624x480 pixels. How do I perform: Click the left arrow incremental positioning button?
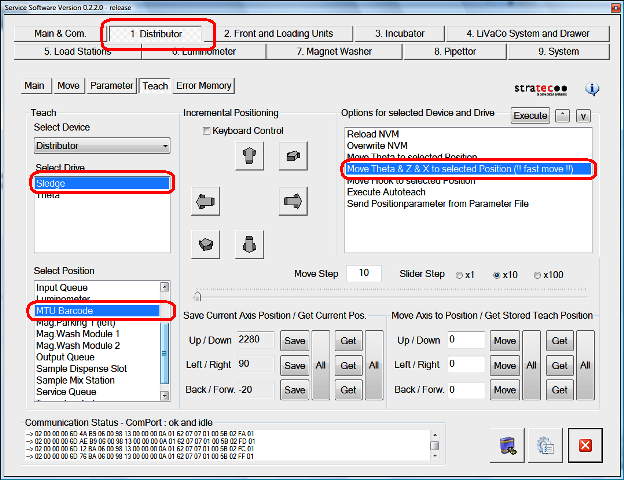207,201
